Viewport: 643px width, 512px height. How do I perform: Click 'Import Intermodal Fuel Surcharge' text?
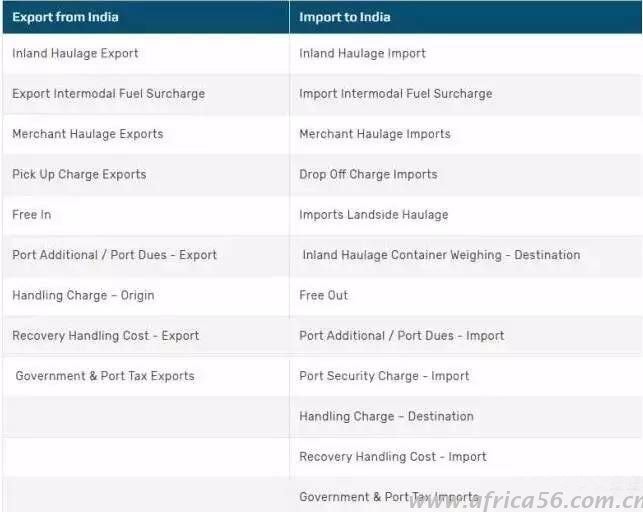pyautogui.click(x=395, y=94)
